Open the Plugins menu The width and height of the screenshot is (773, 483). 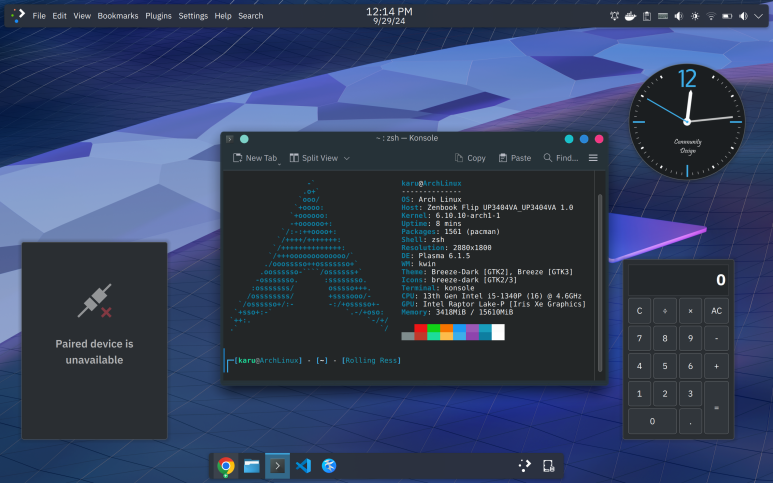[158, 16]
